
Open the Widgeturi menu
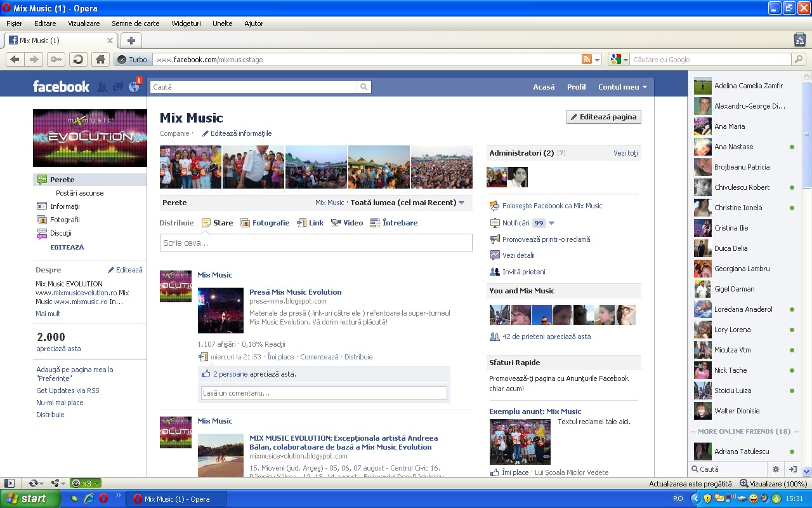coord(186,23)
